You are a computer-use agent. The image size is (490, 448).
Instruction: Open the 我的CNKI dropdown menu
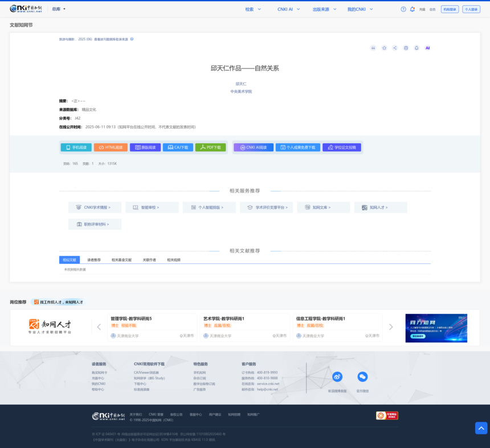pos(360,9)
